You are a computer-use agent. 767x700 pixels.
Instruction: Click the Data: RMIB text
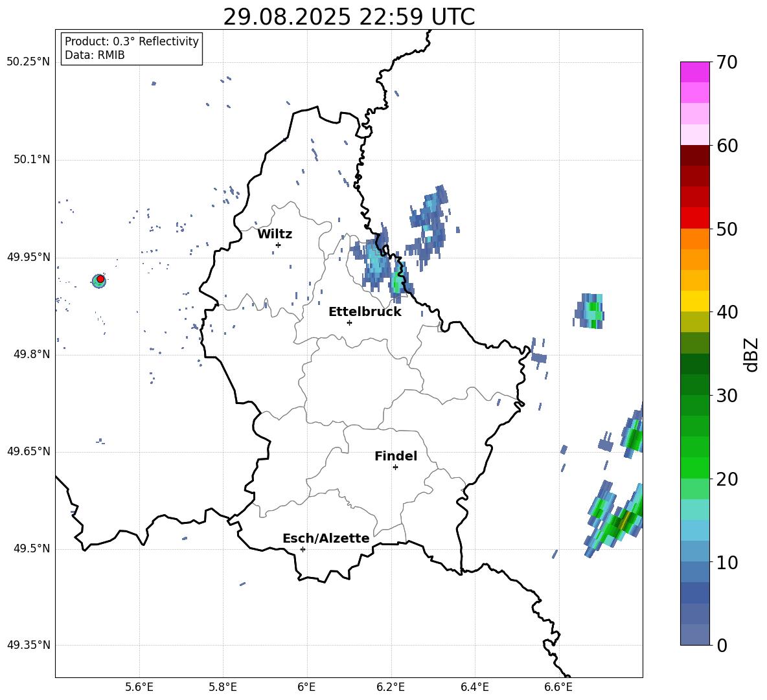[95, 55]
